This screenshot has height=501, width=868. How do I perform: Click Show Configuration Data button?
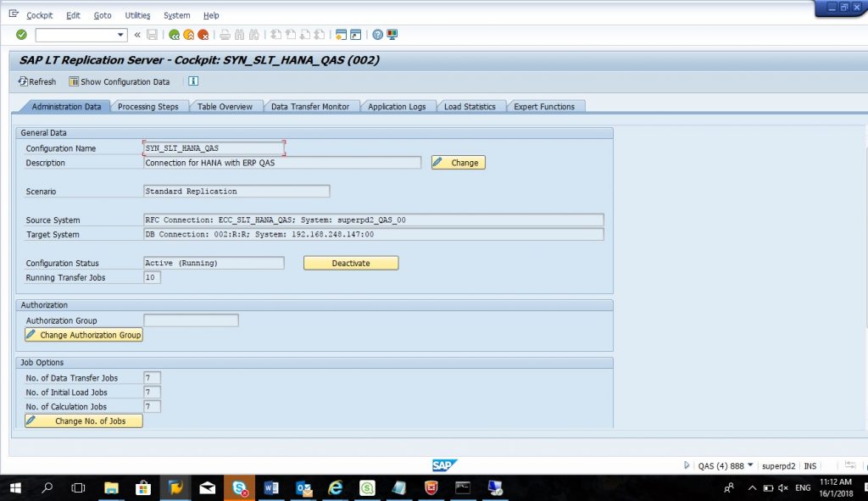119,82
